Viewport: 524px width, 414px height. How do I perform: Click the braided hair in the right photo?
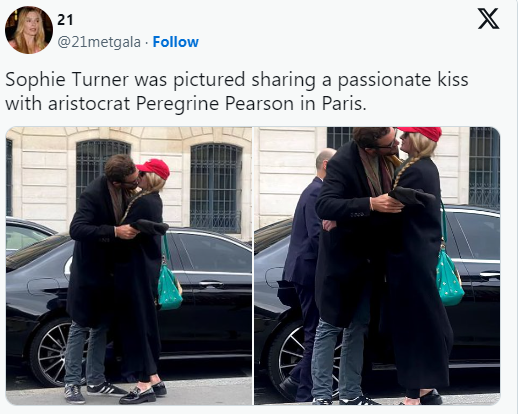tap(403, 172)
